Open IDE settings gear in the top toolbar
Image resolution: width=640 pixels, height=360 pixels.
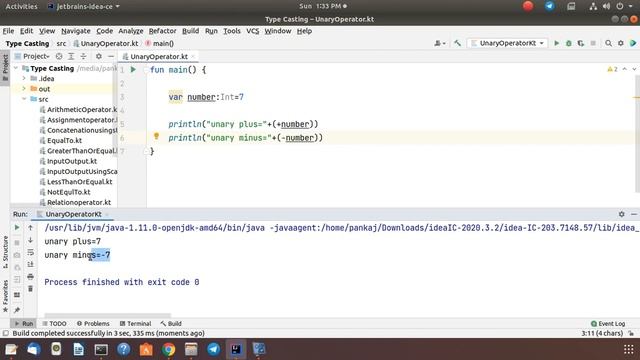tap(621, 43)
